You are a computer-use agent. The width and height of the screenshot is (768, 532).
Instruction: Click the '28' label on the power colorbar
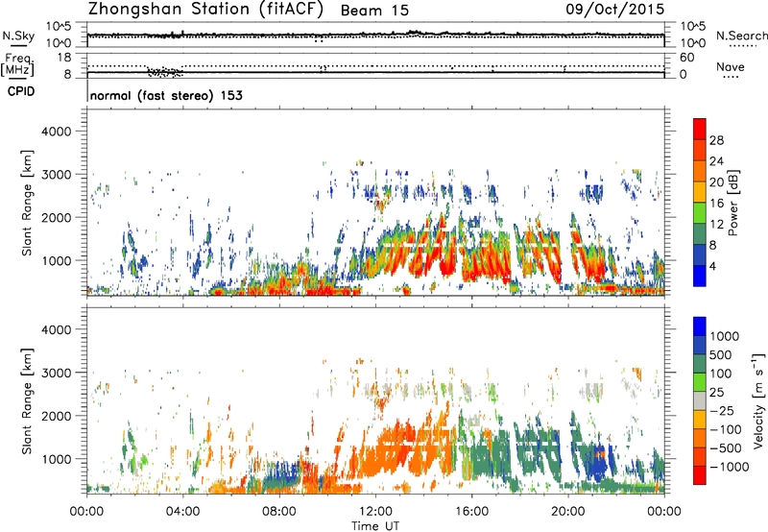click(x=716, y=140)
